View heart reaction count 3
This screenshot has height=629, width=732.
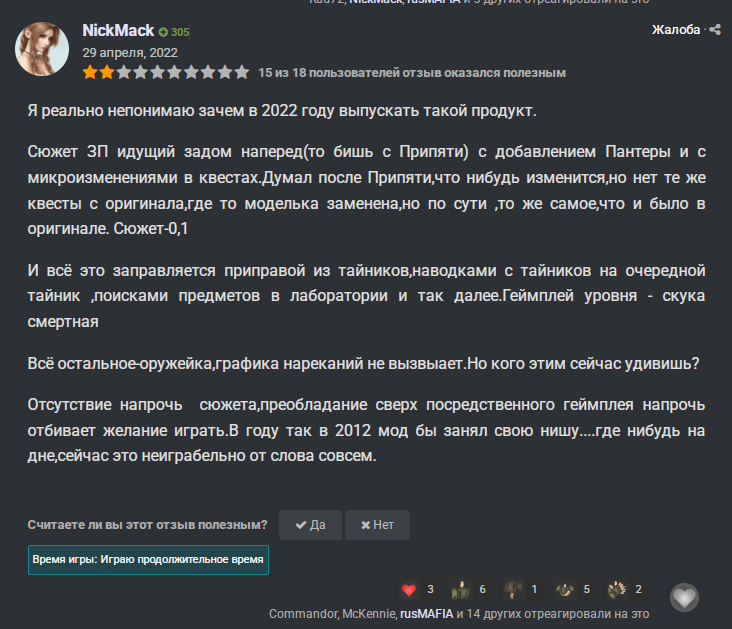pyautogui.click(x=430, y=589)
